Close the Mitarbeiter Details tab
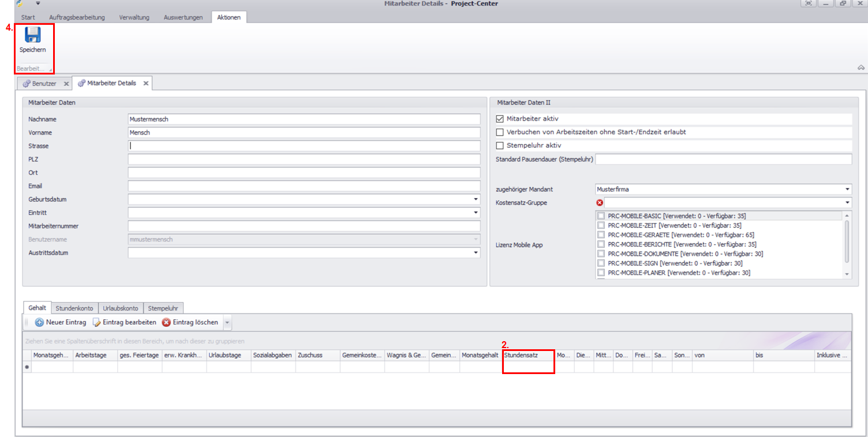 tap(146, 84)
